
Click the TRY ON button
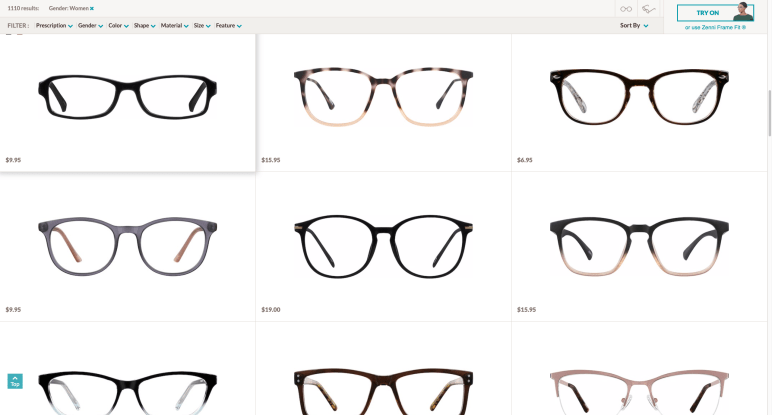click(715, 13)
